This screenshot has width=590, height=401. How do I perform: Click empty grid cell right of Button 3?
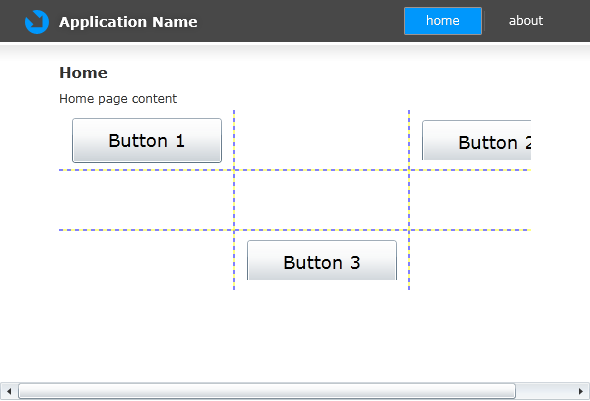coord(470,260)
